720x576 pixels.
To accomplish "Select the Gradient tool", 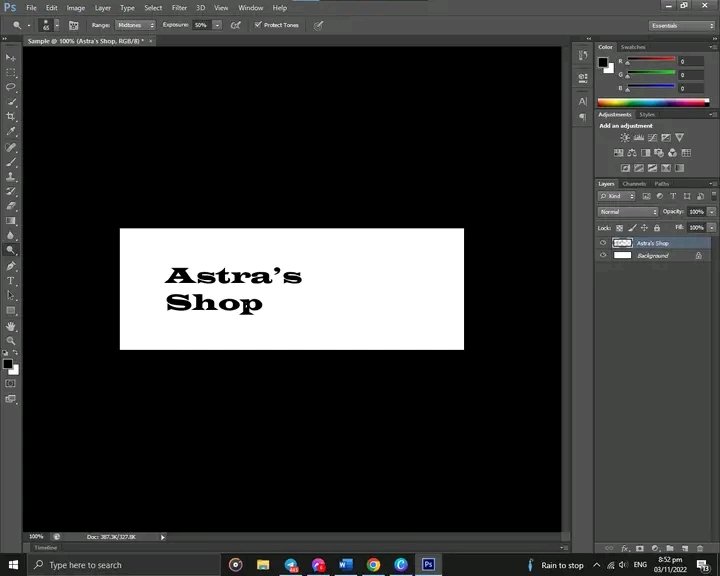I will (10, 221).
